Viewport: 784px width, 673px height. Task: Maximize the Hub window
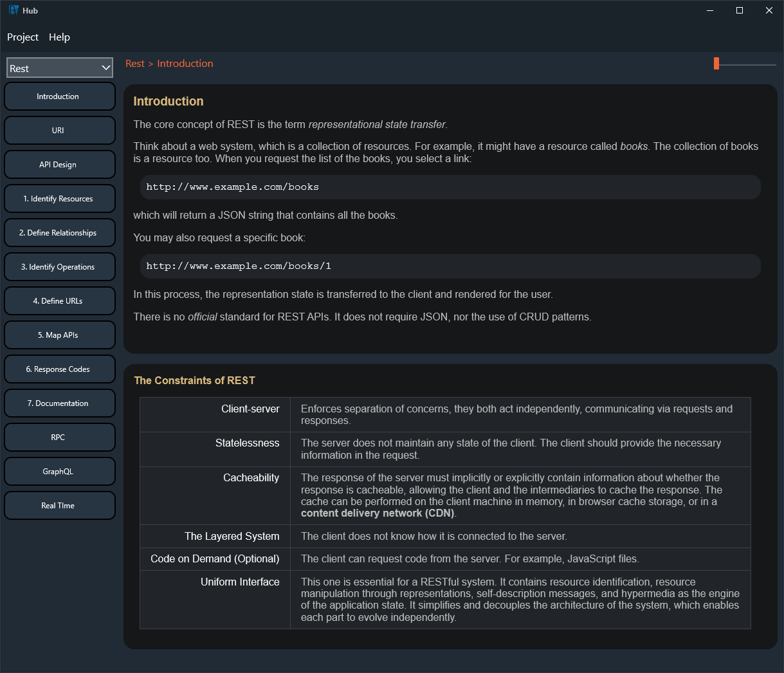[740, 10]
